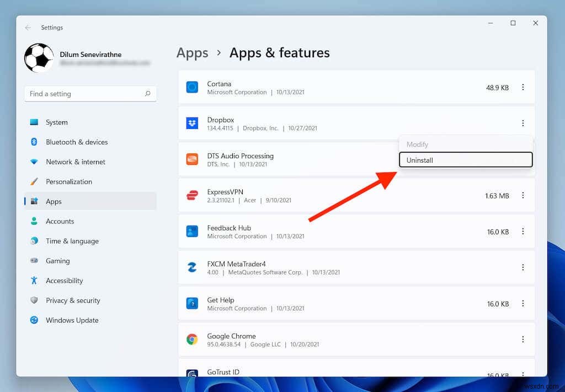Choose Uninstall from the context menu
This screenshot has width=565, height=392.
(x=465, y=160)
